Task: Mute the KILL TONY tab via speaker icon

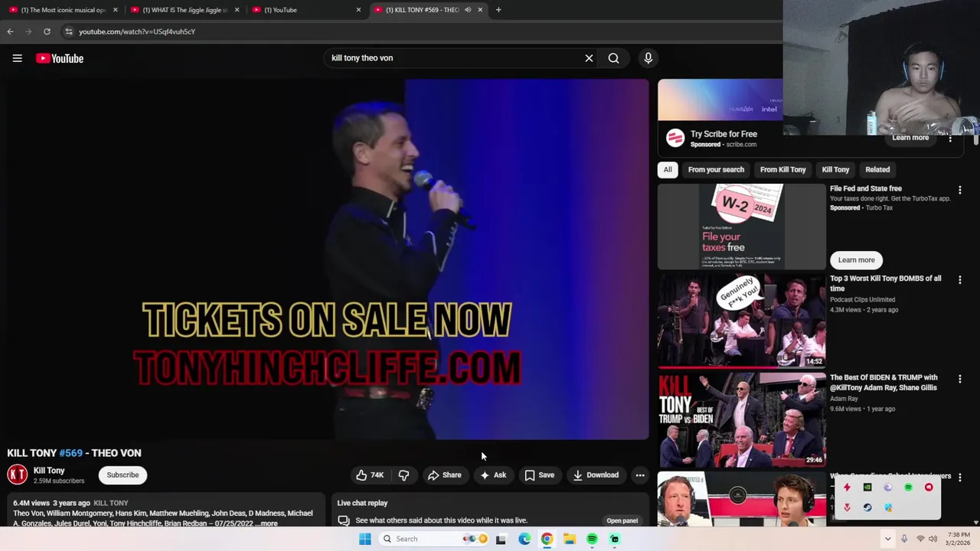Action: click(x=467, y=10)
